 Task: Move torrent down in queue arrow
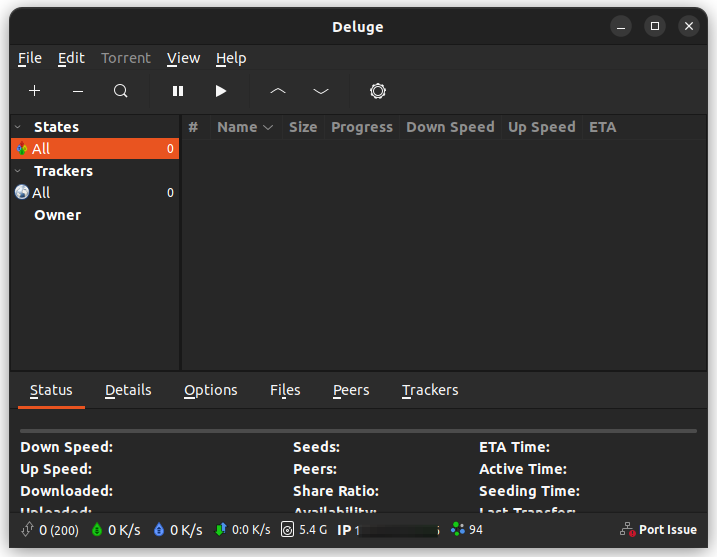tap(321, 91)
